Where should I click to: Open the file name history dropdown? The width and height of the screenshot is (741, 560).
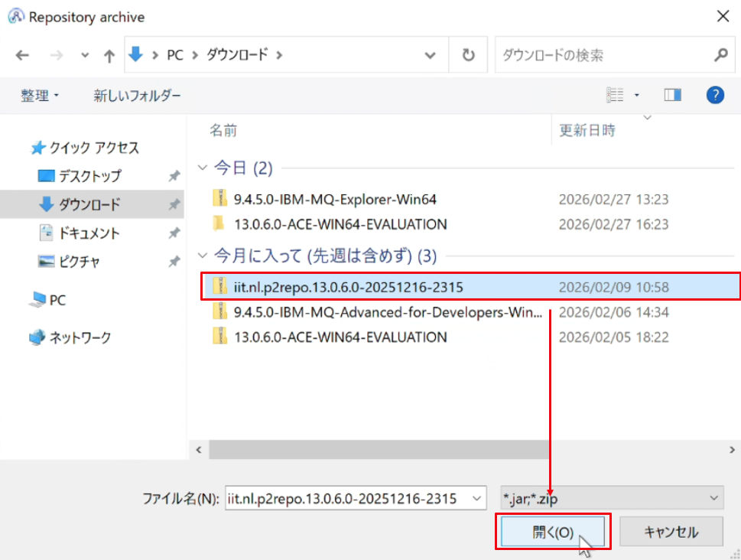476,498
